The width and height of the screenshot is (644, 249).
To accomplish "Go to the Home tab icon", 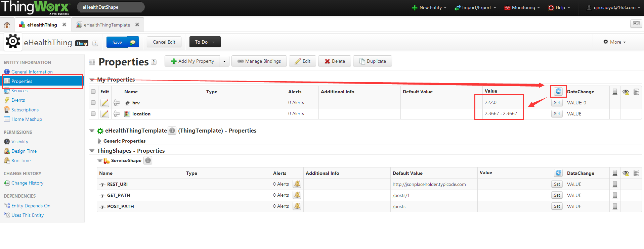I will [7, 25].
